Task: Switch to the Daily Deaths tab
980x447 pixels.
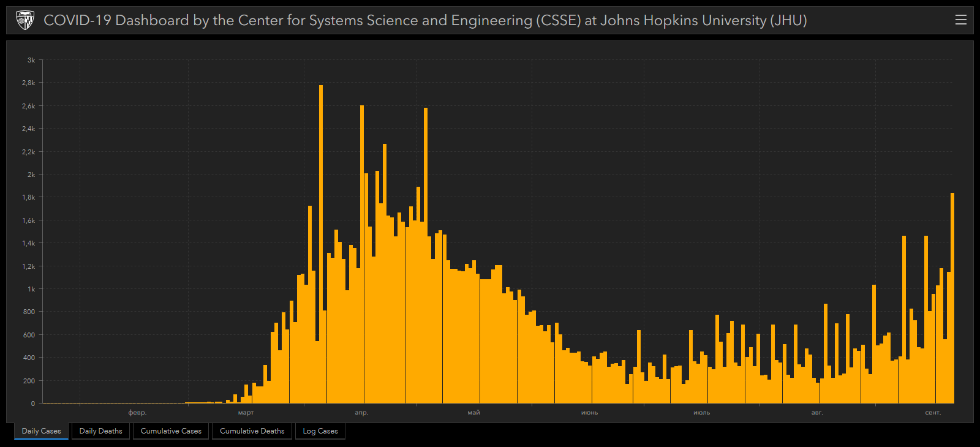Action: click(100, 431)
